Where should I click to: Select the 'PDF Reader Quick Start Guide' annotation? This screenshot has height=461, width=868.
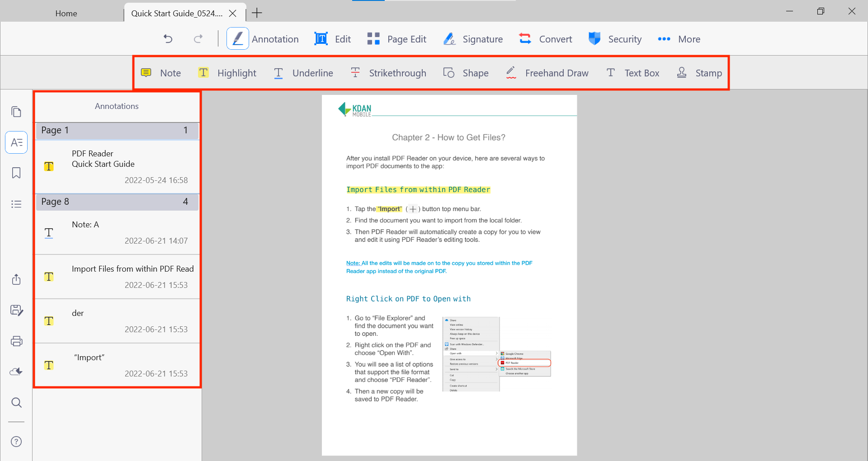coord(117,167)
